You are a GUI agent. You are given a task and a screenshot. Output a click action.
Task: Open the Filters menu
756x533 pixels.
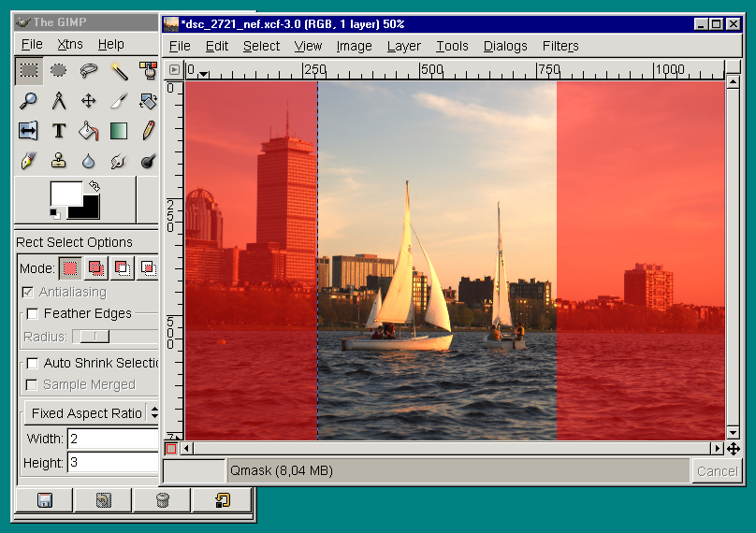pyautogui.click(x=560, y=46)
